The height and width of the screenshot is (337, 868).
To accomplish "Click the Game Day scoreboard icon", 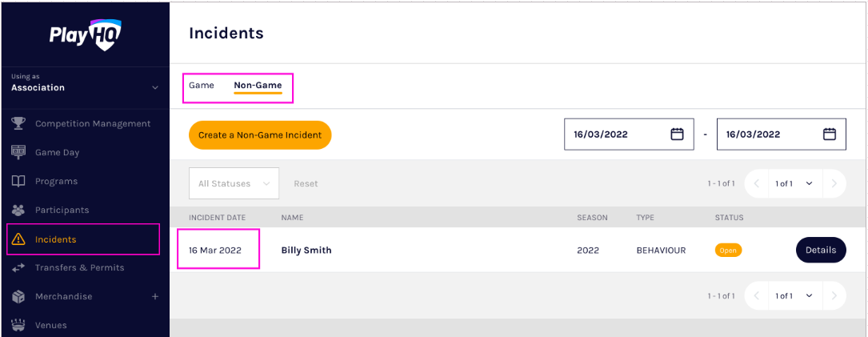I will tap(19, 152).
